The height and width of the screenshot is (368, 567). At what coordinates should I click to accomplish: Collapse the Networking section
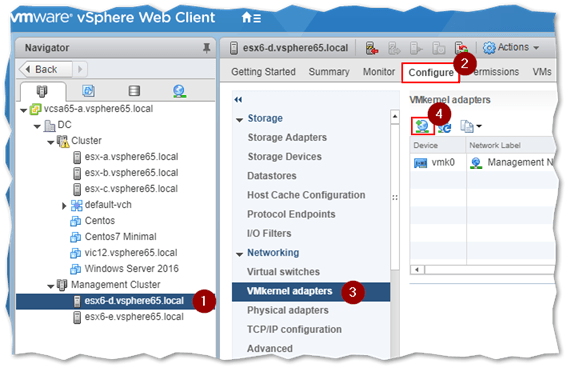coord(239,254)
